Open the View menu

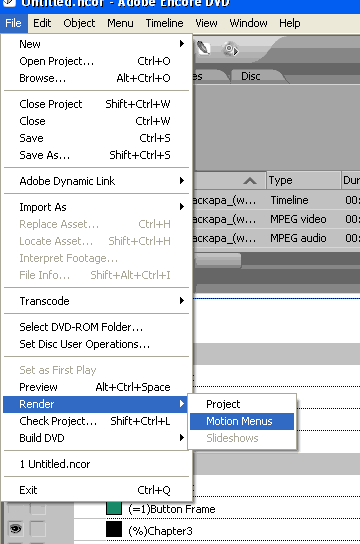coord(206,23)
